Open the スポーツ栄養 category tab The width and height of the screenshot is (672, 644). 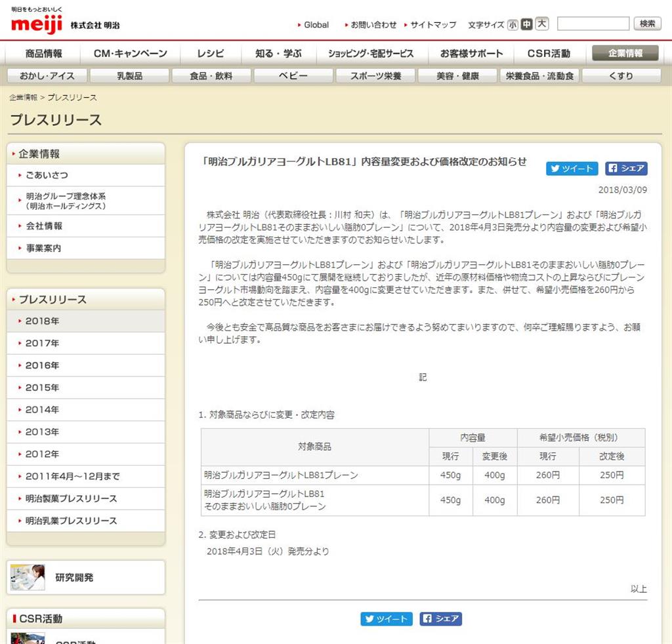pyautogui.click(x=375, y=75)
